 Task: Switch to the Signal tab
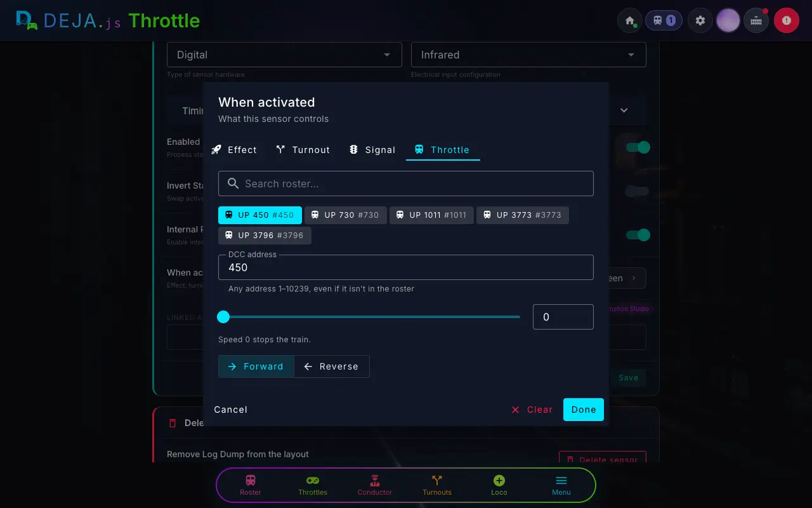point(372,150)
